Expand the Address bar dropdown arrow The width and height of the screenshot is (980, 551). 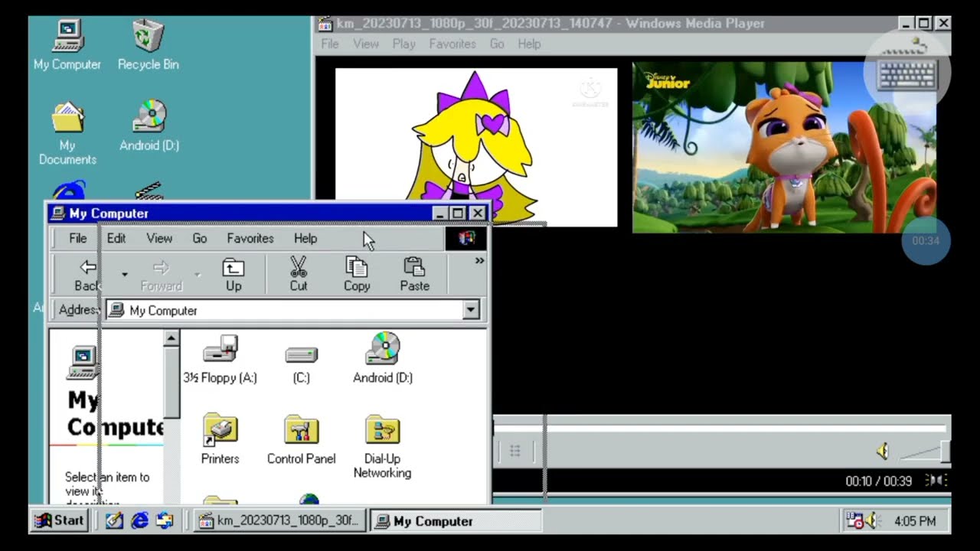[471, 310]
